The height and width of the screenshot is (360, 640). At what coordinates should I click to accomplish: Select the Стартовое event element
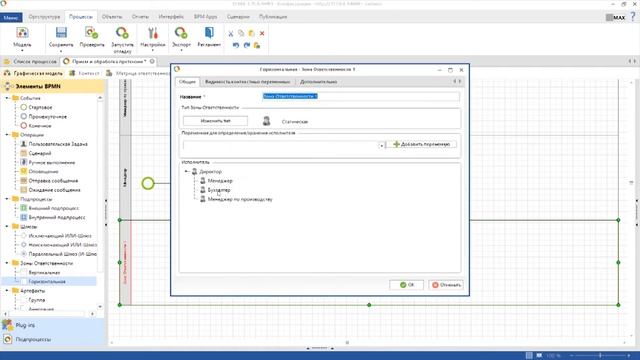(40, 107)
